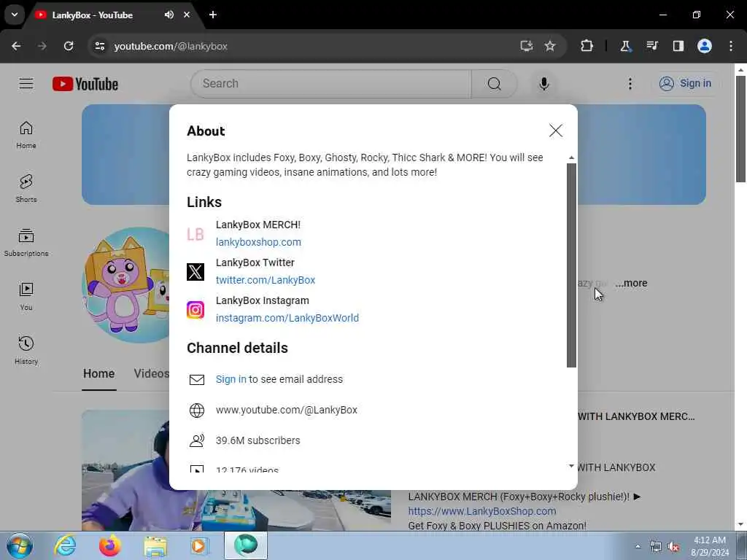Go back in the browser
747x560 pixels.
(x=16, y=46)
